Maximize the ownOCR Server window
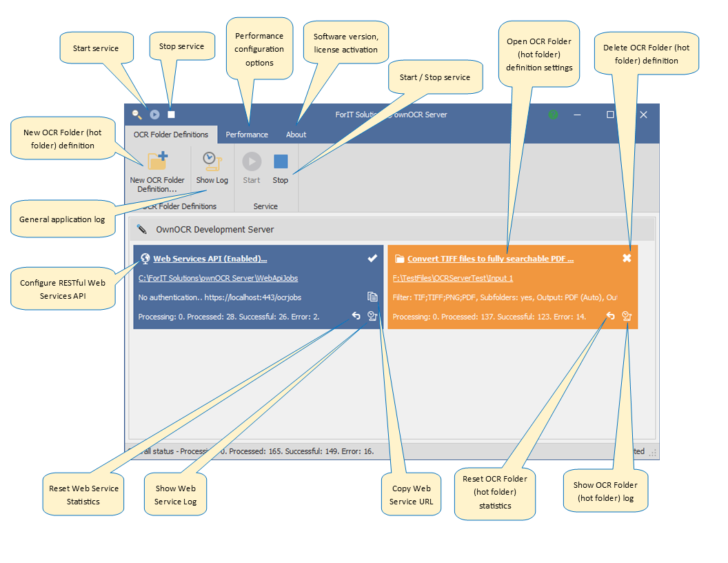The width and height of the screenshot is (728, 563). (x=611, y=115)
